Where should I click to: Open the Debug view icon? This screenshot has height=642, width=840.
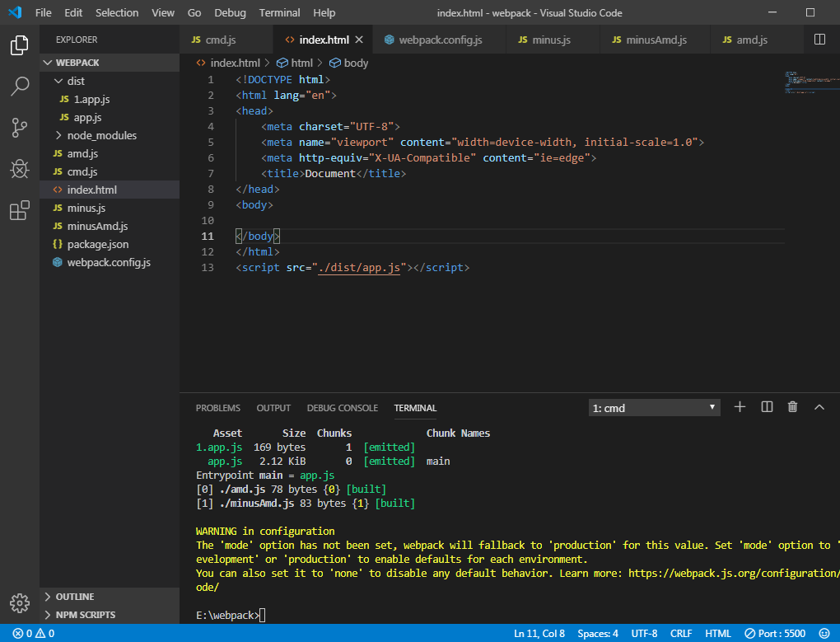tap(20, 169)
